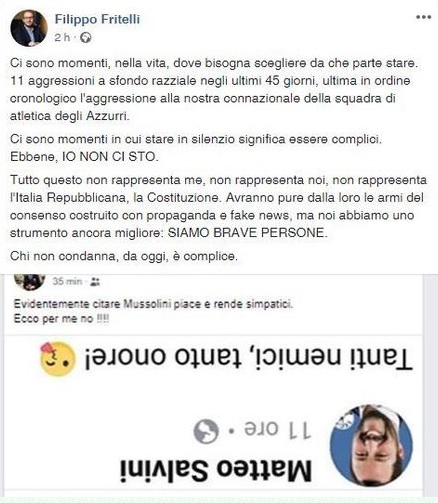
Task: Click the upside-down kiss emoji
Action: [x=57, y=359]
